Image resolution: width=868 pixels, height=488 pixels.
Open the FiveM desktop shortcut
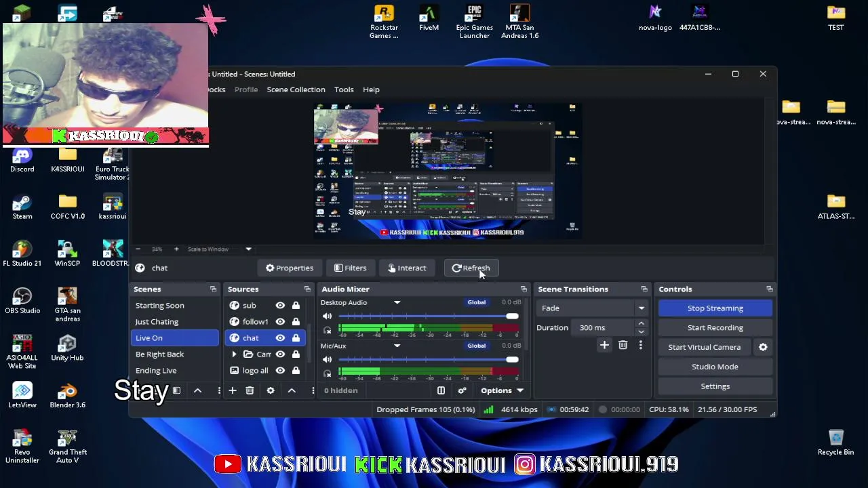pyautogui.click(x=429, y=18)
